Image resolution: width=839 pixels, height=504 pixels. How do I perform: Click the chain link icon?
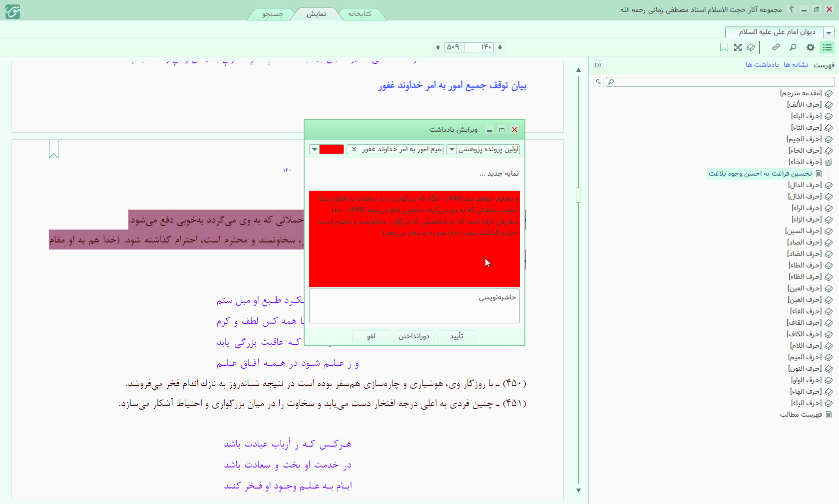[x=776, y=47]
